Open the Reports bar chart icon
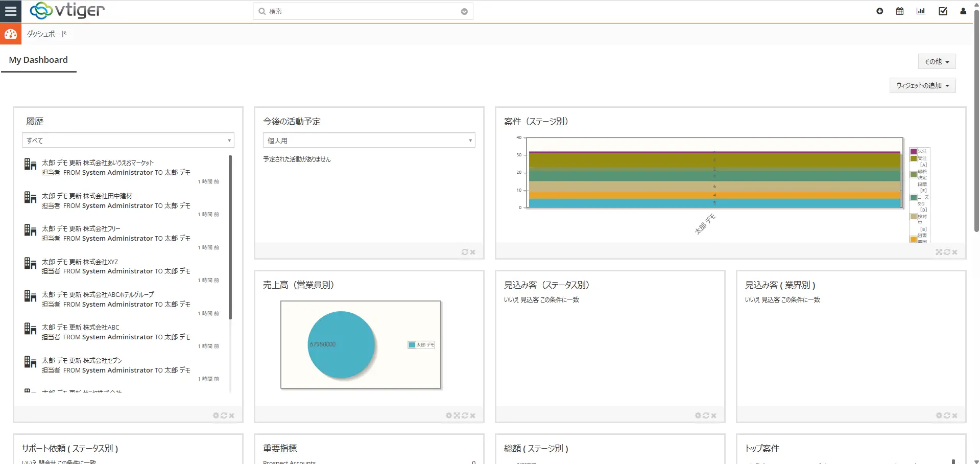This screenshot has width=980, height=464. pyautogui.click(x=921, y=11)
